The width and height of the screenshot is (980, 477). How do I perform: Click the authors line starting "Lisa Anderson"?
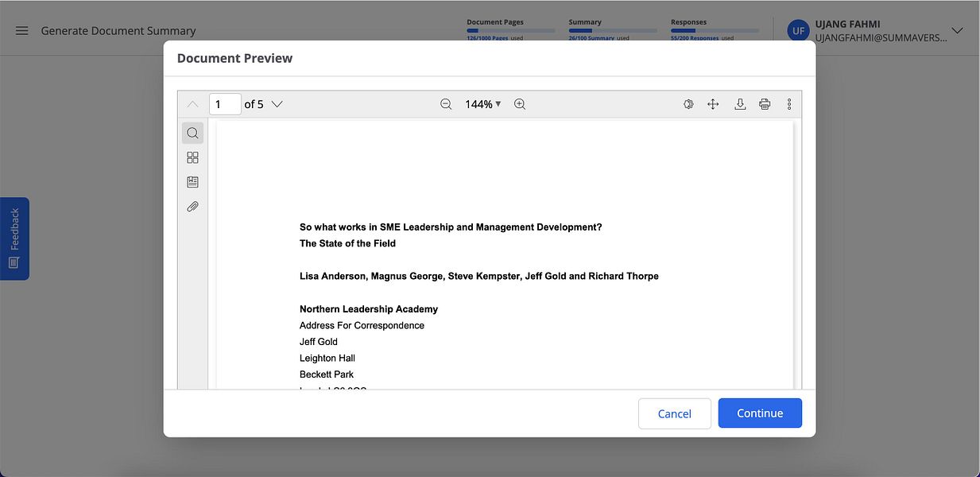(479, 276)
